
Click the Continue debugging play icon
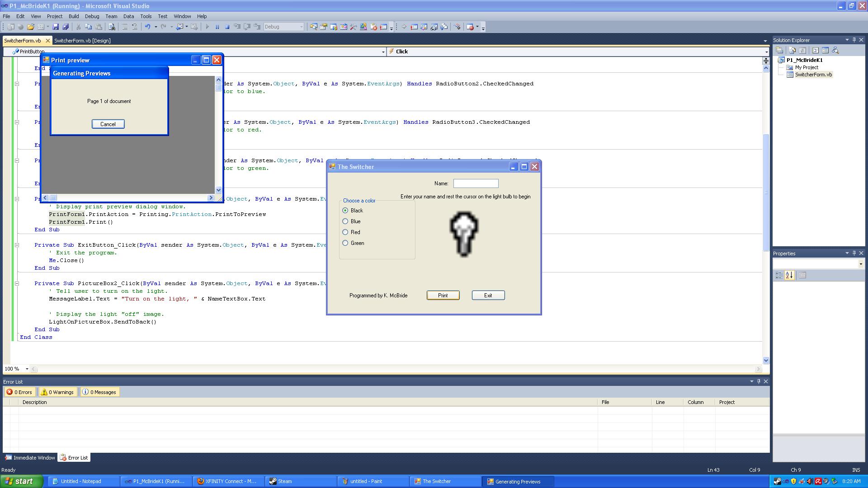pyautogui.click(x=207, y=27)
